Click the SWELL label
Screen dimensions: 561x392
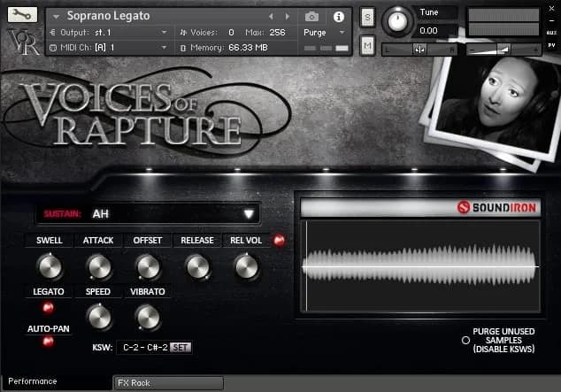coord(50,241)
